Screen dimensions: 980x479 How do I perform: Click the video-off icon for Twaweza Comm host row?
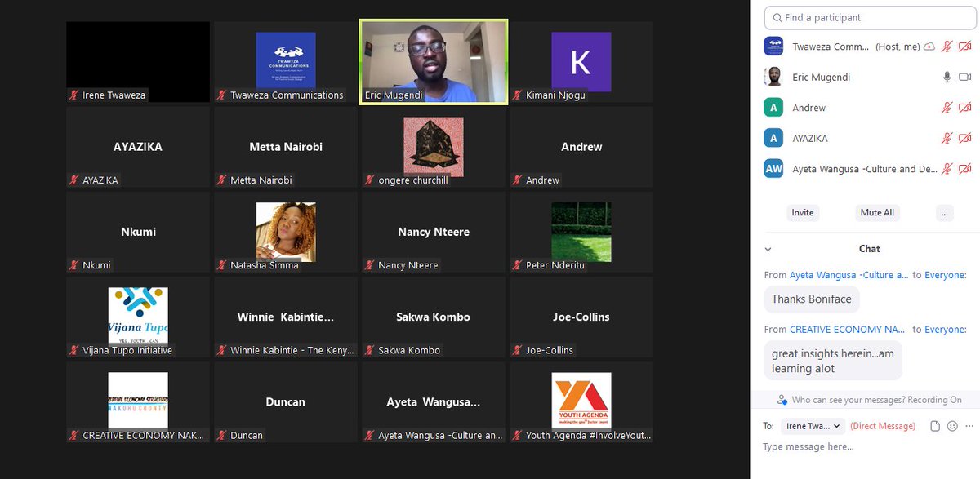point(964,47)
